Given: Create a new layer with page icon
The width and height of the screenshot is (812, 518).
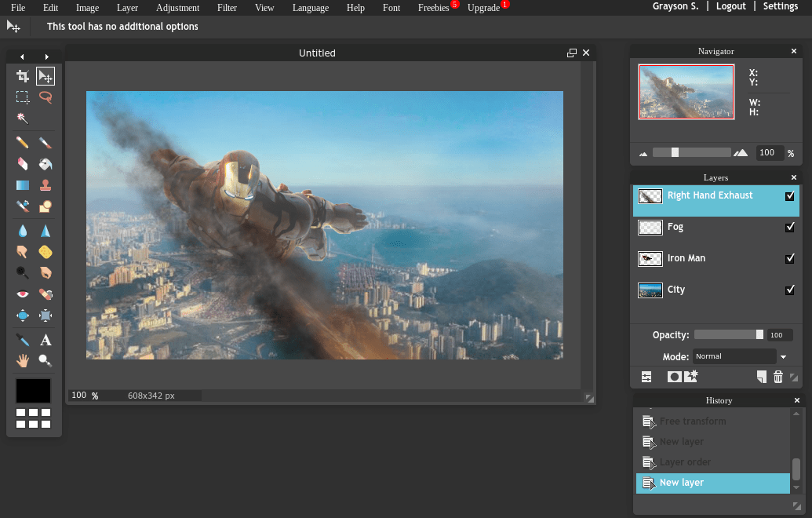Looking at the screenshot, I should [x=761, y=377].
